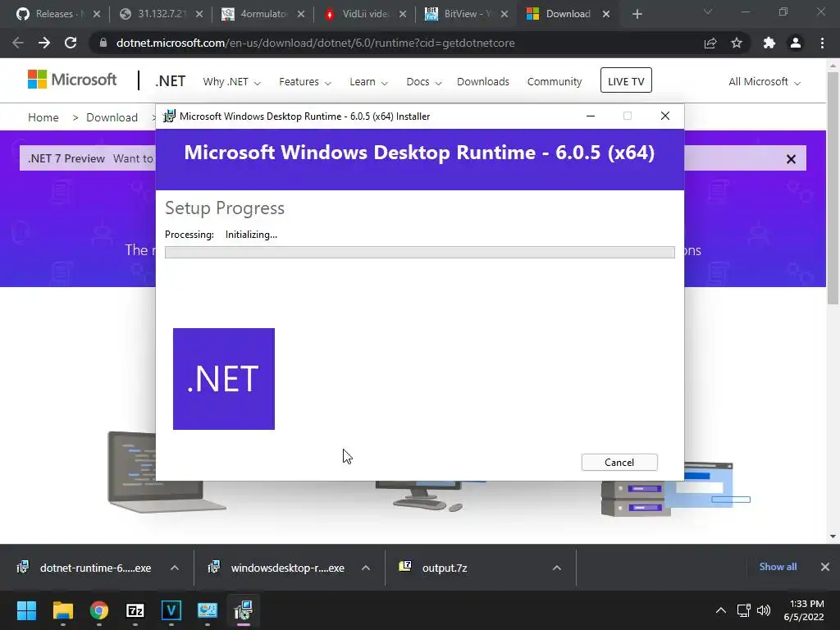This screenshot has height=630, width=840.
Task: Open Chrome three-dot menu
Action: click(x=822, y=43)
